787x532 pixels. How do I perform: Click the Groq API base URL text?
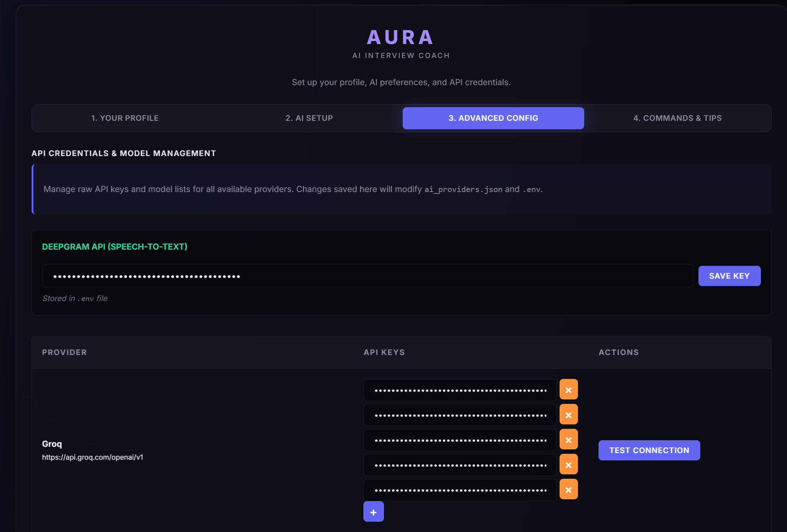(x=93, y=457)
